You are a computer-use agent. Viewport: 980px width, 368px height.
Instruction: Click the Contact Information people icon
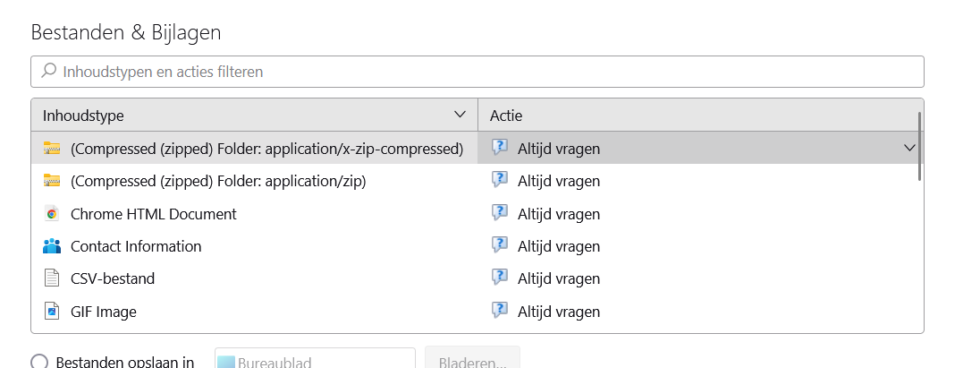pos(52,246)
